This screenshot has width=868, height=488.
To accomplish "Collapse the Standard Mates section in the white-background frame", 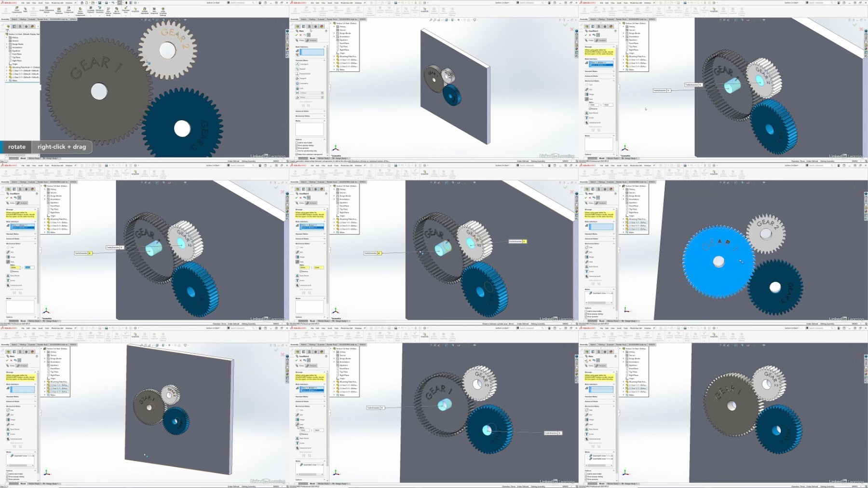I will [x=325, y=60].
